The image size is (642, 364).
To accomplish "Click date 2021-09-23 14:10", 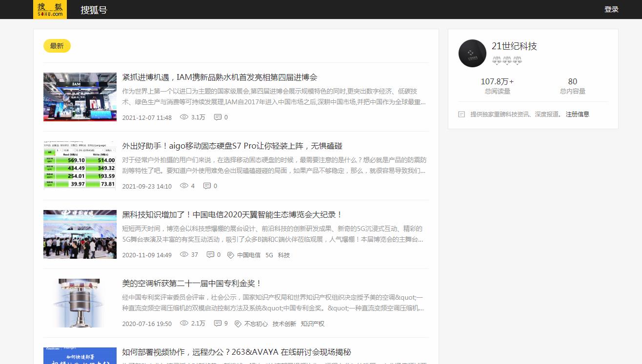I will pyautogui.click(x=147, y=186).
